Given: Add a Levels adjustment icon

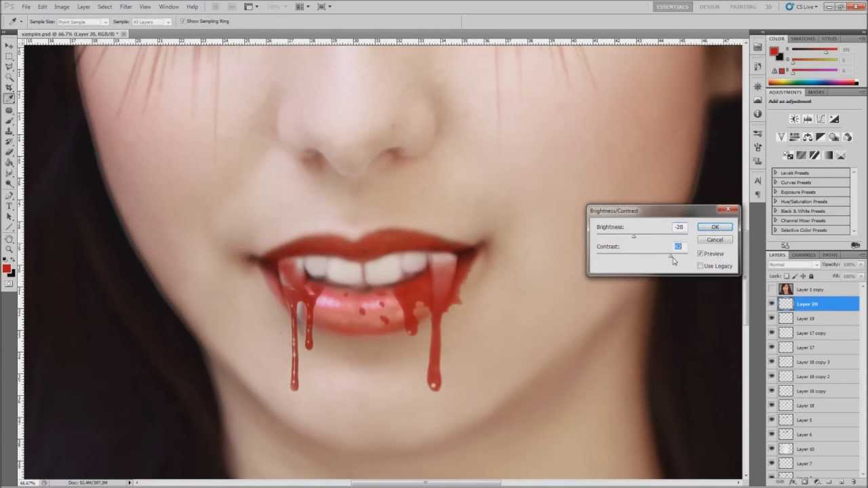Looking at the screenshot, I should (808, 119).
